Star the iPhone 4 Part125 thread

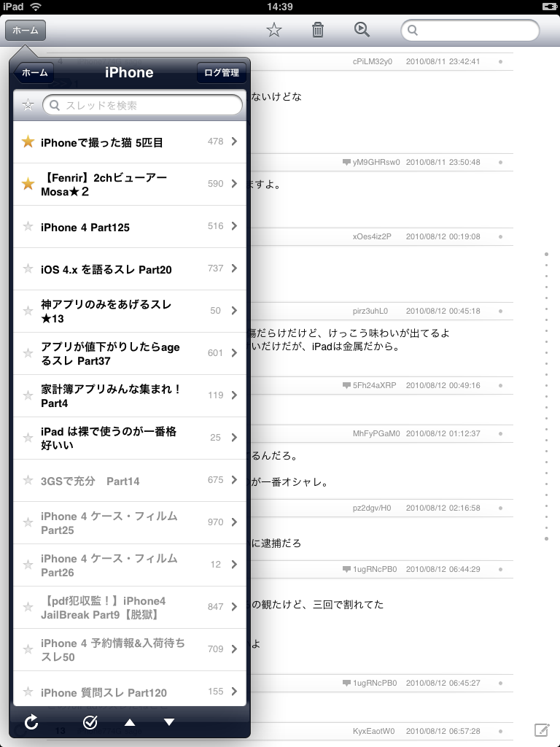[28, 226]
